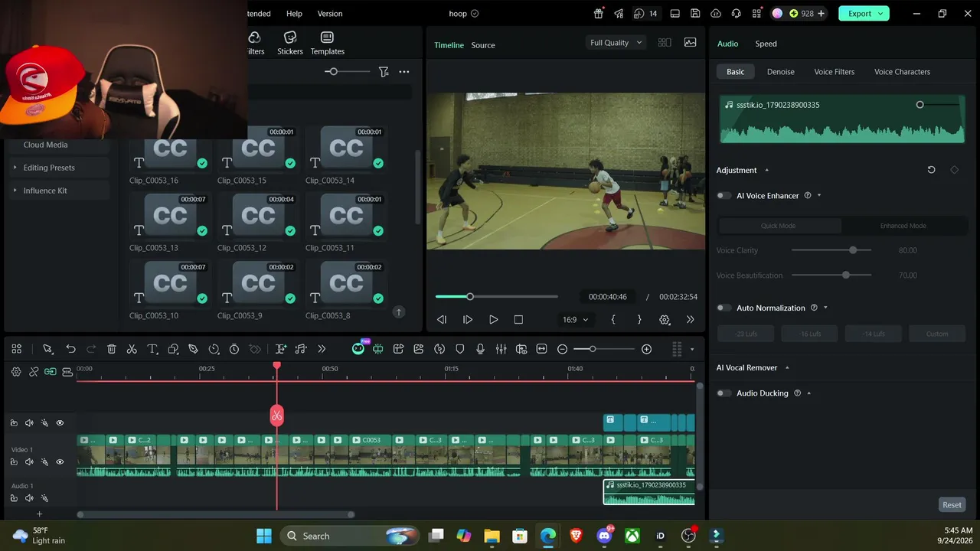Screen dimensions: 980x551
Task: Open the 16:9 aspect ratio dropdown
Action: 576,320
